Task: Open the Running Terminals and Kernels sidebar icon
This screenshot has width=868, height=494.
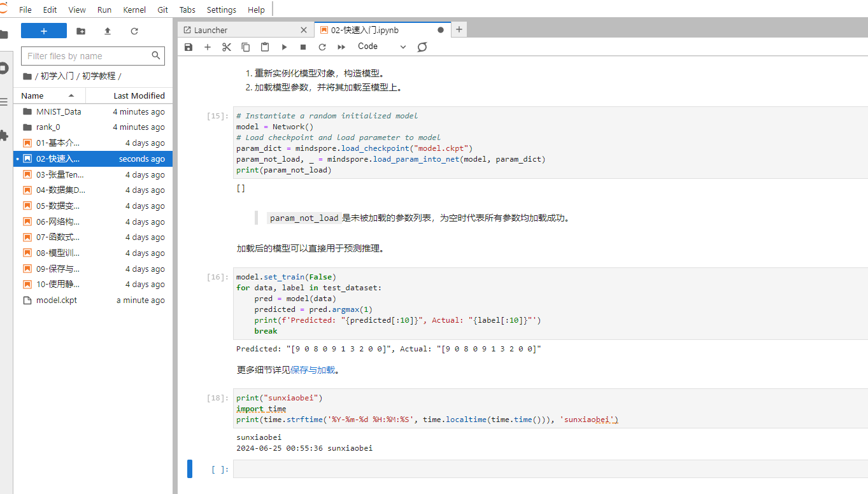Action: point(4,68)
